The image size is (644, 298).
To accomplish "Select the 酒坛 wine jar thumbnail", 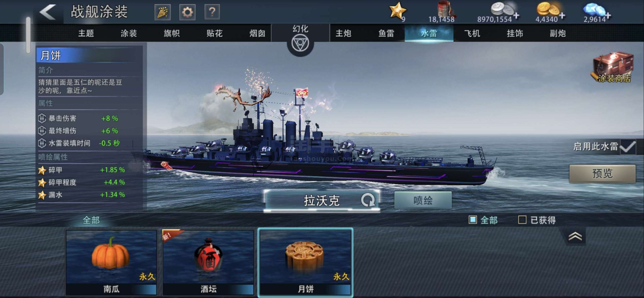I will point(208,262).
